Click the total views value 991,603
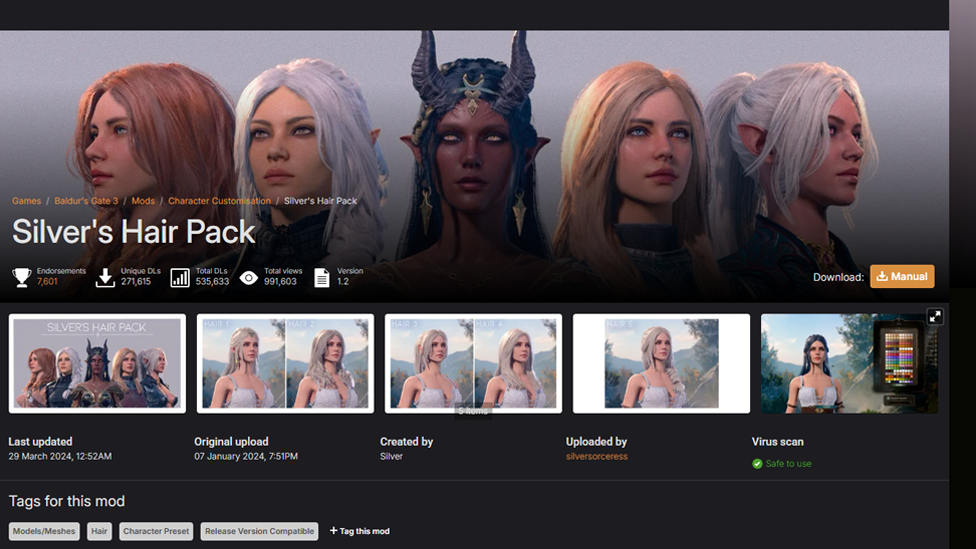 point(280,281)
